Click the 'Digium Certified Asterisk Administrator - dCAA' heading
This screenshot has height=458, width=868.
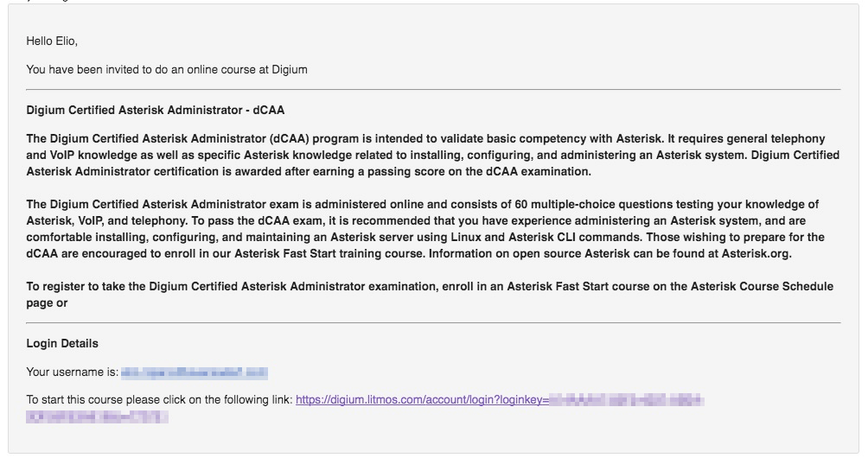point(156,111)
